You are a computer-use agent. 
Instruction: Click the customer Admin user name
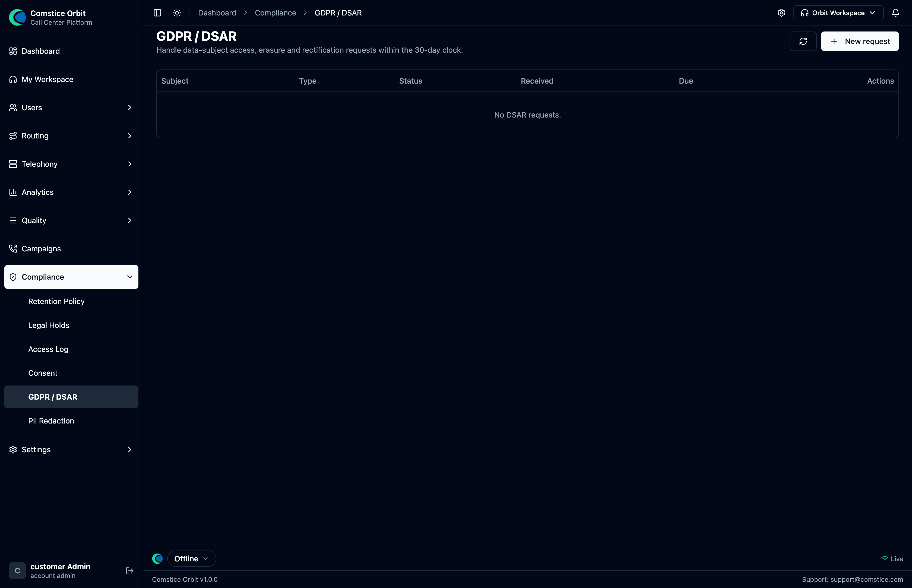click(60, 567)
